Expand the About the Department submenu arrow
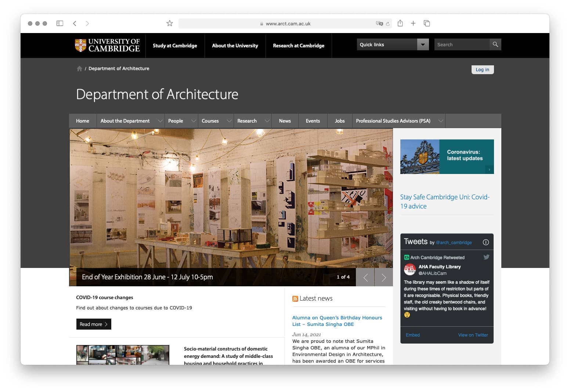 (160, 121)
